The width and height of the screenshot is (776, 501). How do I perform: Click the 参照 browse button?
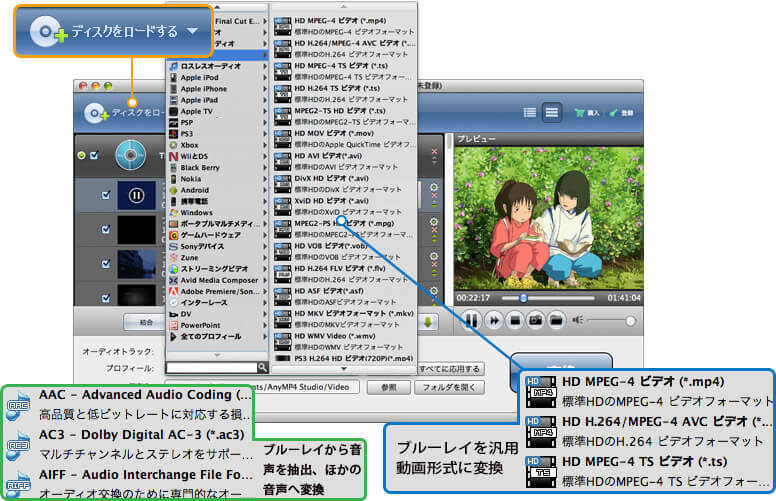pyautogui.click(x=388, y=387)
